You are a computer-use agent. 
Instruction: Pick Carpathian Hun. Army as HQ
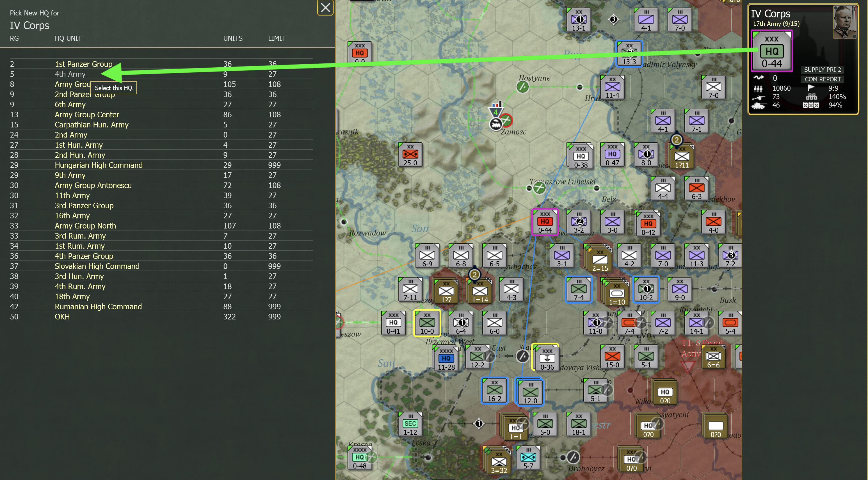pyautogui.click(x=161, y=125)
